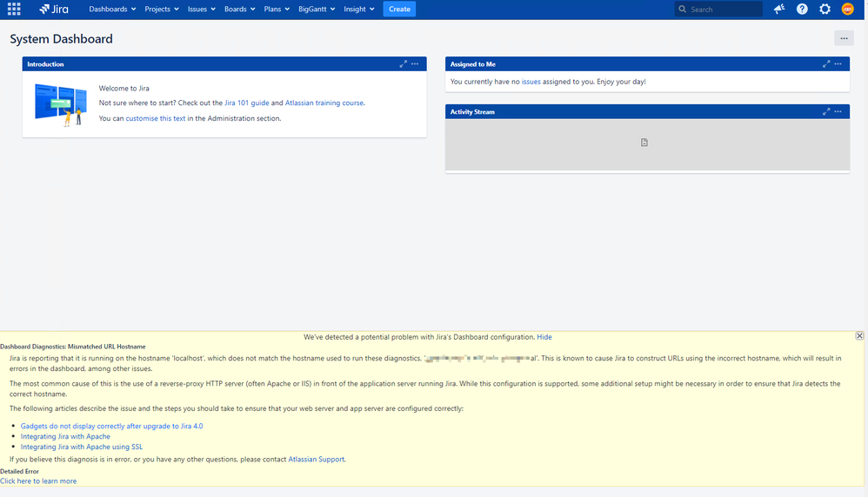Viewport: 868px width, 497px height.
Task: Click the Introduction welcome illustration
Action: coord(61,104)
